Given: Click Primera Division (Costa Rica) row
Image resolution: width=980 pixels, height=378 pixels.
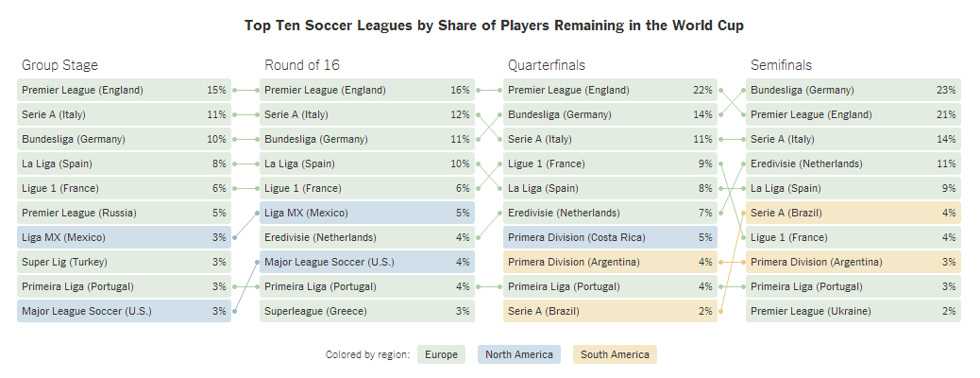Looking at the screenshot, I should tap(610, 237).
